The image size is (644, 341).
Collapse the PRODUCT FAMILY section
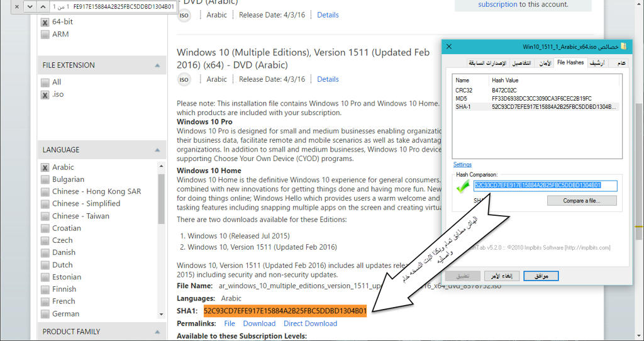coord(157,332)
